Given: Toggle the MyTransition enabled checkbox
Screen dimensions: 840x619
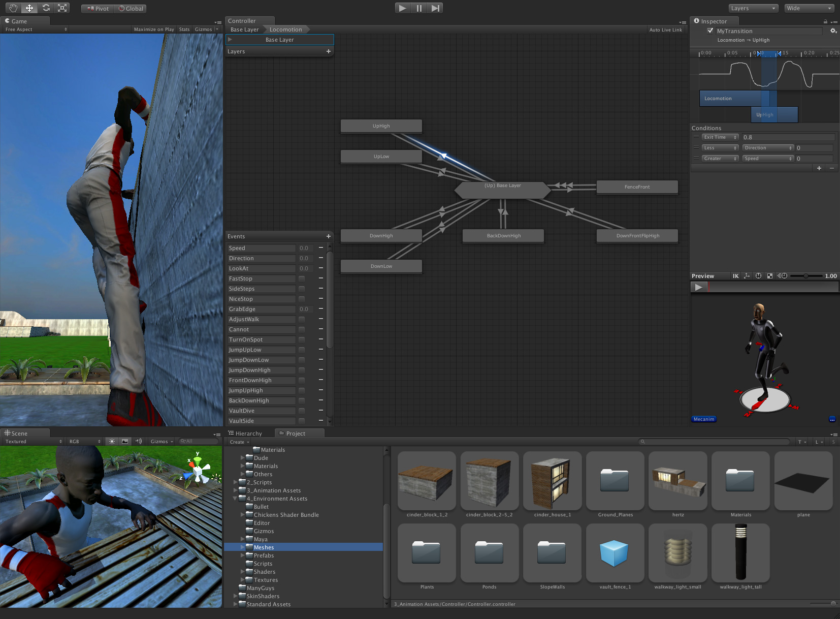Looking at the screenshot, I should coord(710,30).
